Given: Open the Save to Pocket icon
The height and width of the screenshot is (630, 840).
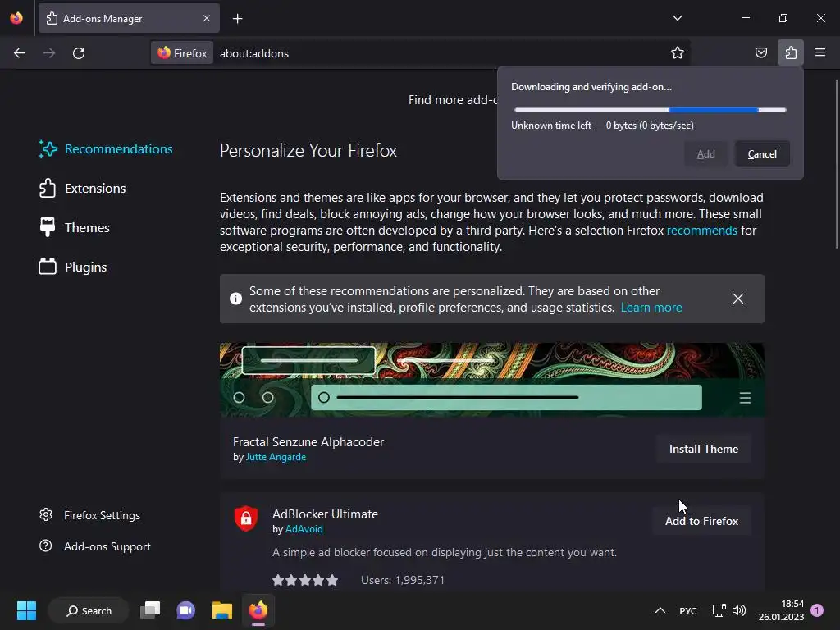Looking at the screenshot, I should [760, 52].
